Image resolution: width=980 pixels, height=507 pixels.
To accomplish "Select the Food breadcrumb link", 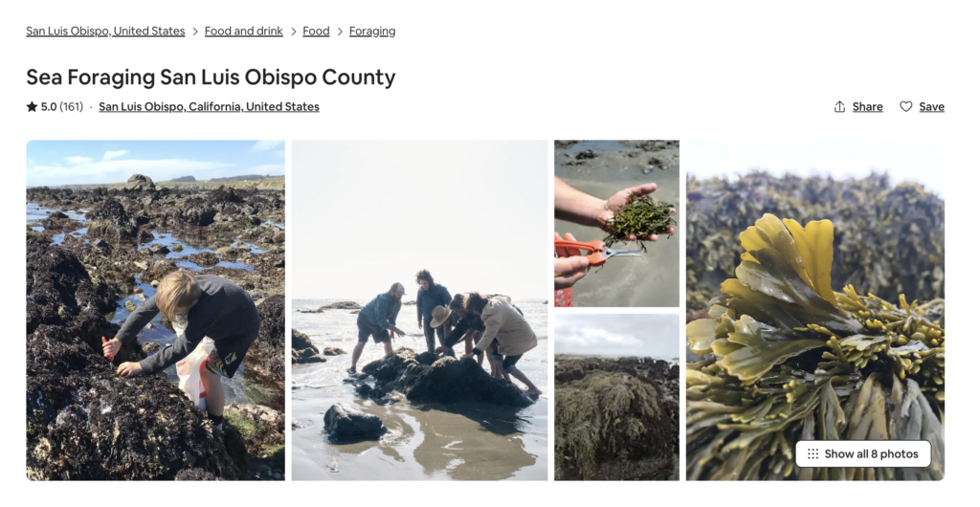I will click(x=316, y=32).
